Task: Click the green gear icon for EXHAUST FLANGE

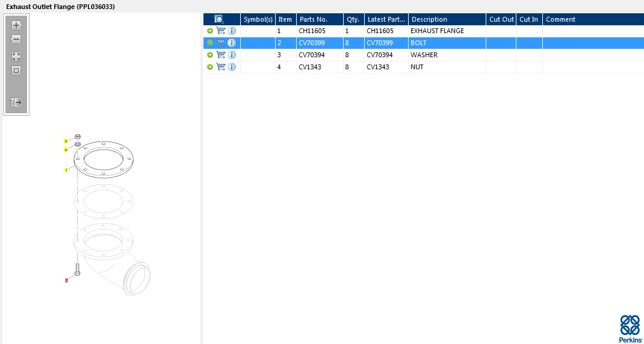Action: tap(210, 31)
